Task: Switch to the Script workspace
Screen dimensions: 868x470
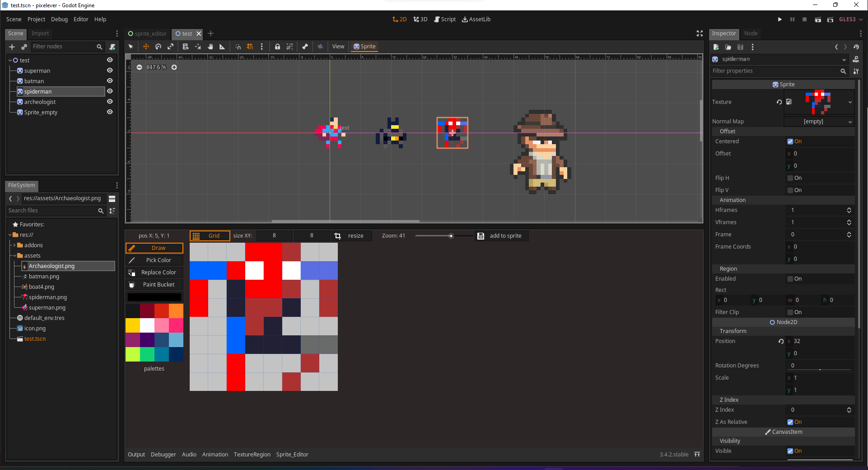Action: (x=444, y=19)
